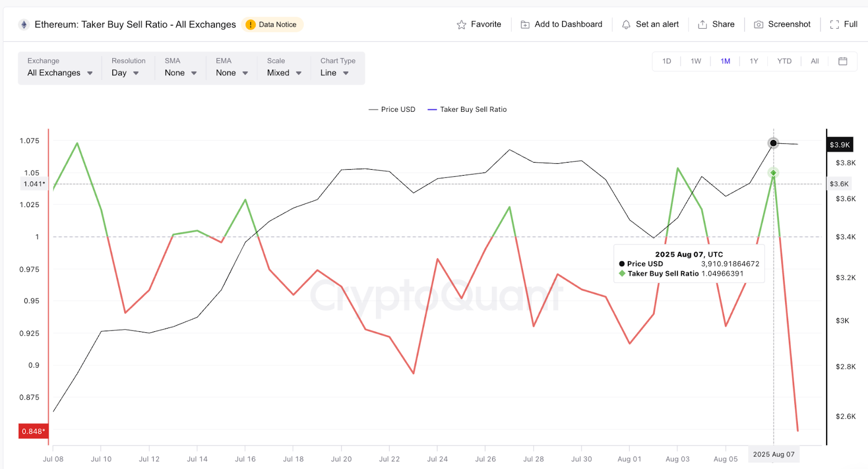Open the Scale Mixed dropdown
Screen dimensions: 868x469
pos(284,73)
